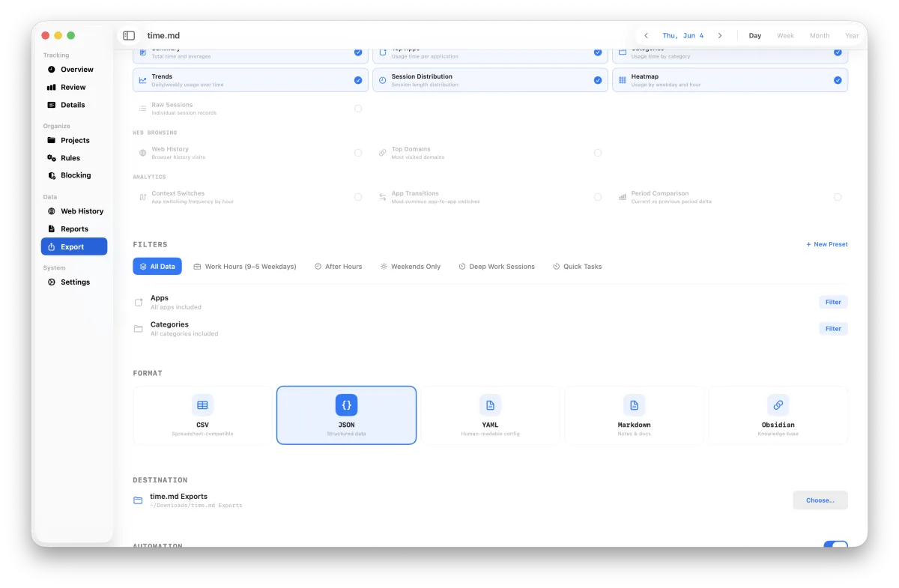Toggle the Automation switch

coord(835,545)
